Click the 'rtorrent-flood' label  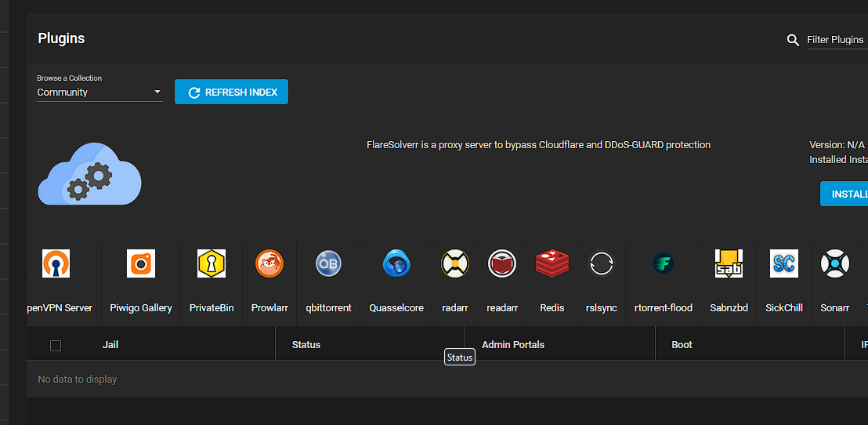coord(664,307)
